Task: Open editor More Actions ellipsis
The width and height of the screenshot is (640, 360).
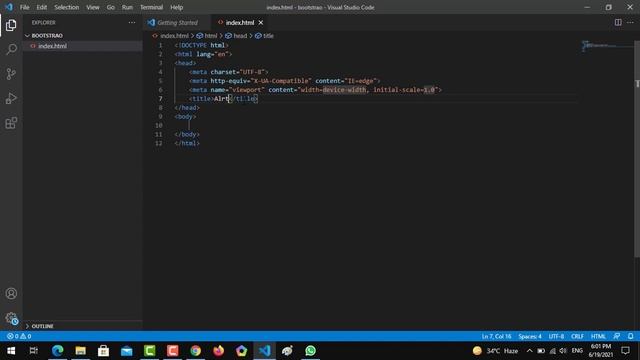Action: point(630,22)
